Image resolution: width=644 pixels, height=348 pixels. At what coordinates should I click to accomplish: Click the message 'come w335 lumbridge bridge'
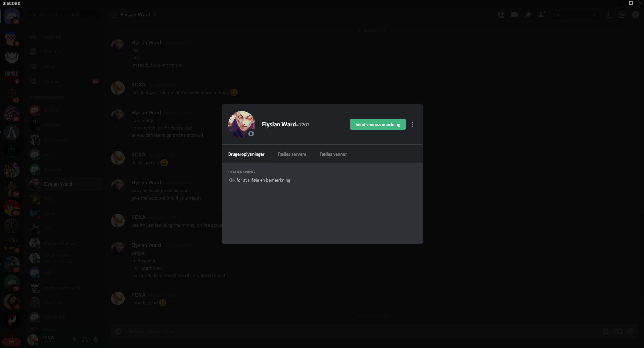(162, 128)
